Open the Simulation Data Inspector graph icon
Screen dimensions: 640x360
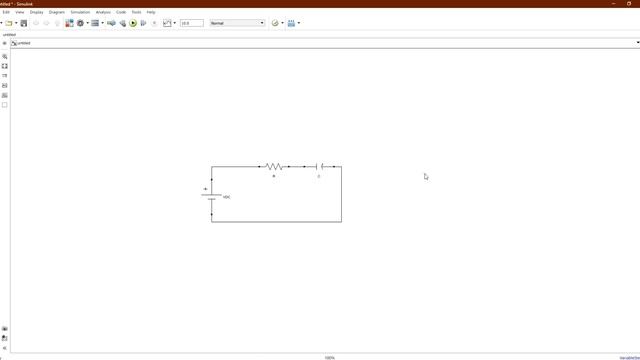(167, 23)
